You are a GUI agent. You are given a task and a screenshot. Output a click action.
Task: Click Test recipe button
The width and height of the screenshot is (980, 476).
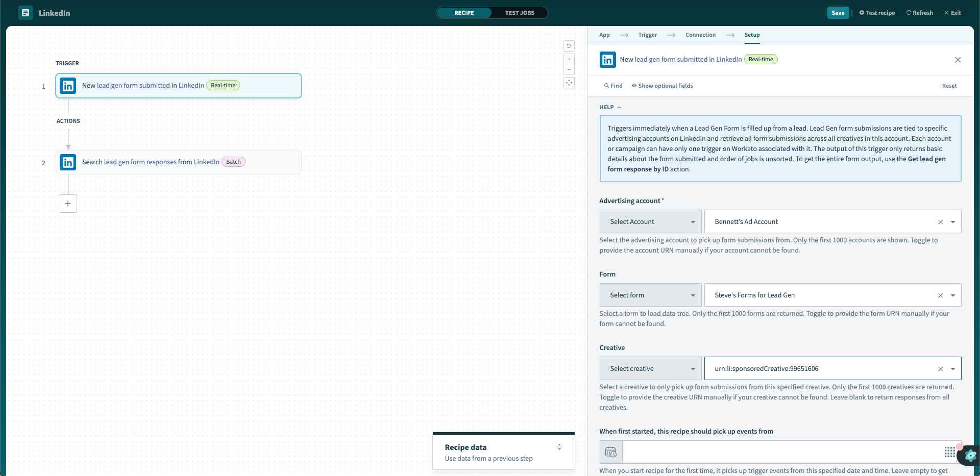click(877, 13)
